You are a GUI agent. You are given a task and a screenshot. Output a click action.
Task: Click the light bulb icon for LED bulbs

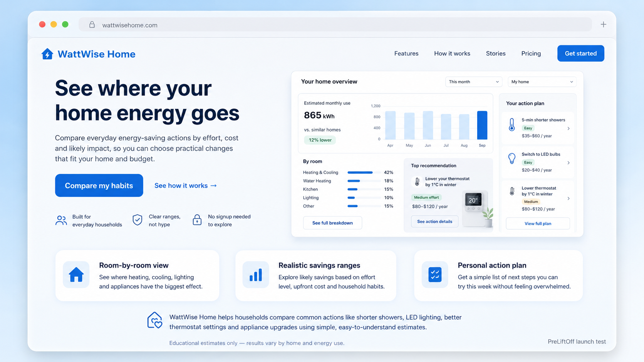(x=512, y=158)
